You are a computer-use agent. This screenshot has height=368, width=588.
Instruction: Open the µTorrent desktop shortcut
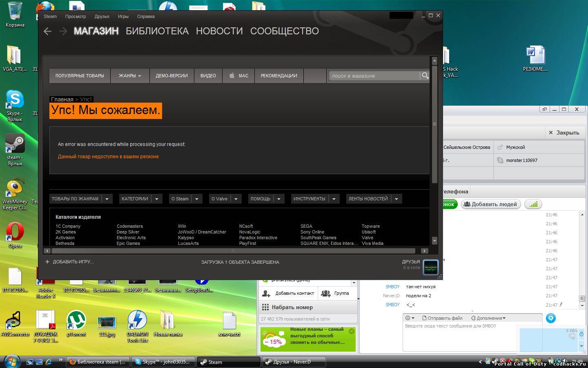(76, 323)
